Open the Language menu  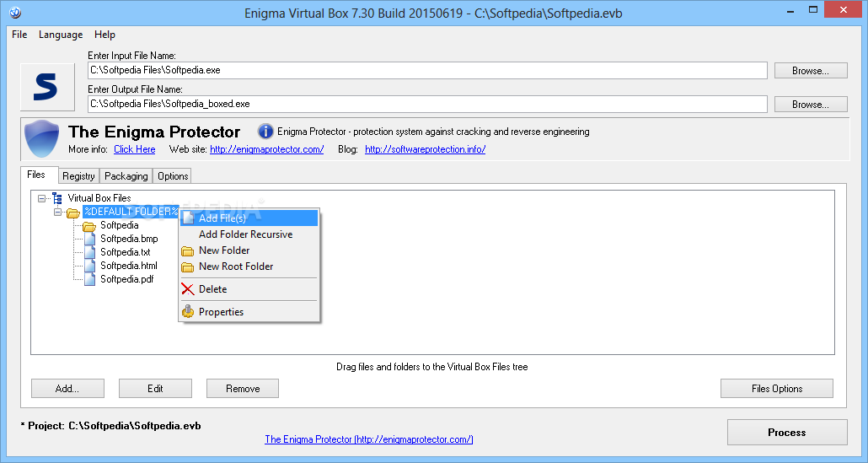pyautogui.click(x=61, y=35)
